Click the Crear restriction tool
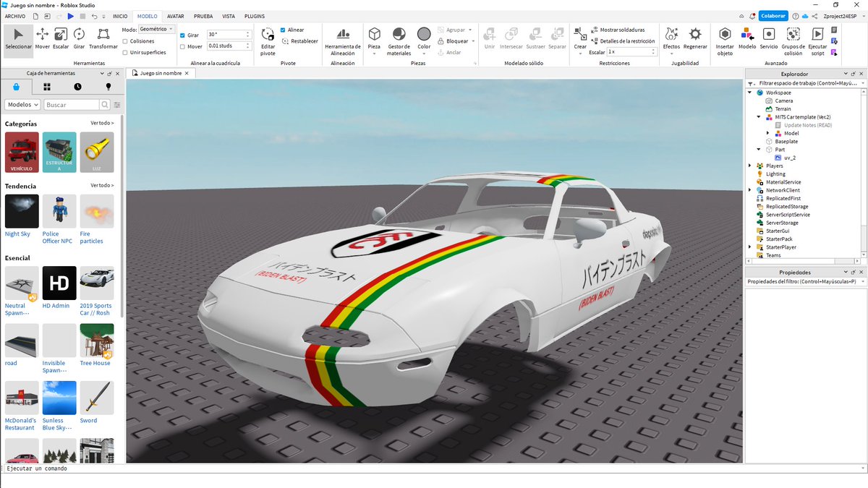Screen dimensions: 868x488 point(580,38)
